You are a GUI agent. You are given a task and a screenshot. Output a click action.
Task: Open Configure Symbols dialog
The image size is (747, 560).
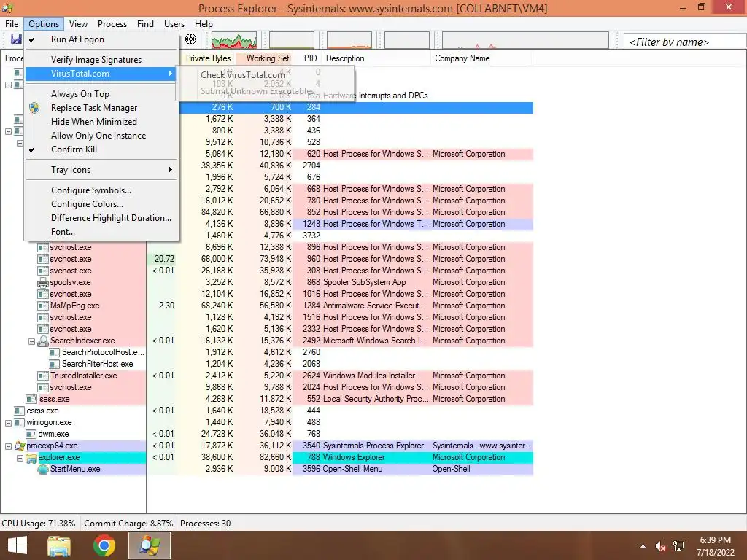(x=101, y=190)
